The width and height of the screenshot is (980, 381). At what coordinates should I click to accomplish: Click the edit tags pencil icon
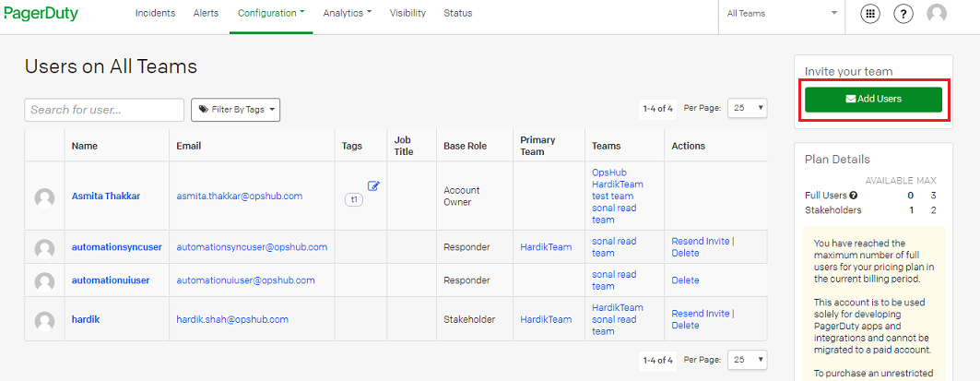[x=373, y=185]
